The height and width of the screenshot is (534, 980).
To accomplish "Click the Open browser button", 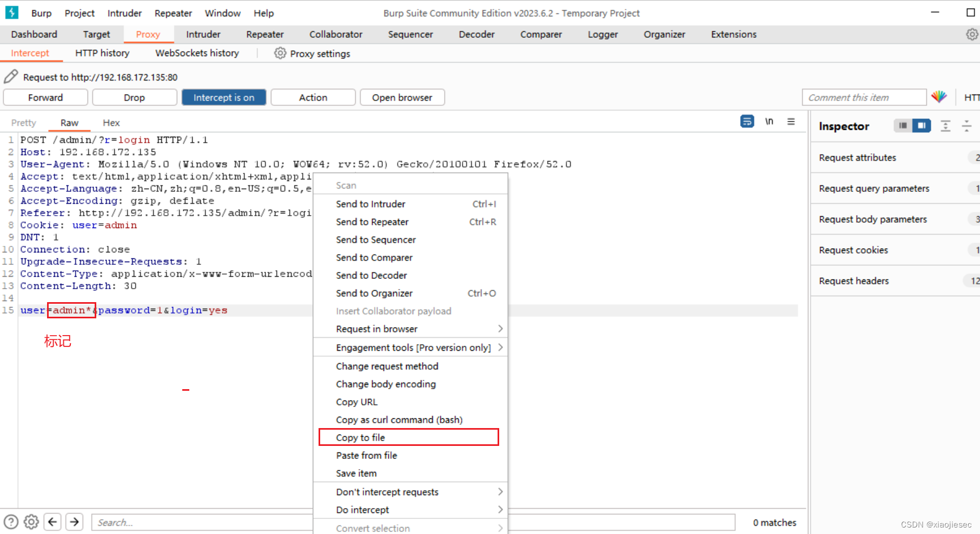I will click(x=402, y=97).
